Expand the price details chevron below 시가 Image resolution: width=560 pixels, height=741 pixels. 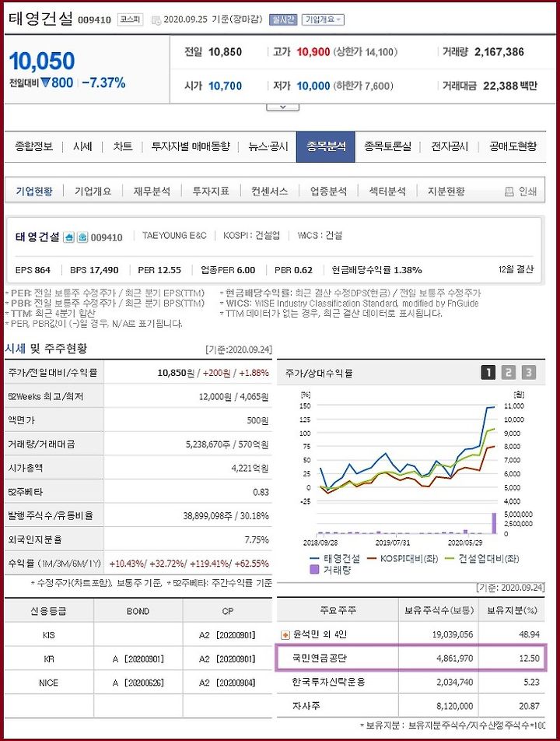pos(282,107)
